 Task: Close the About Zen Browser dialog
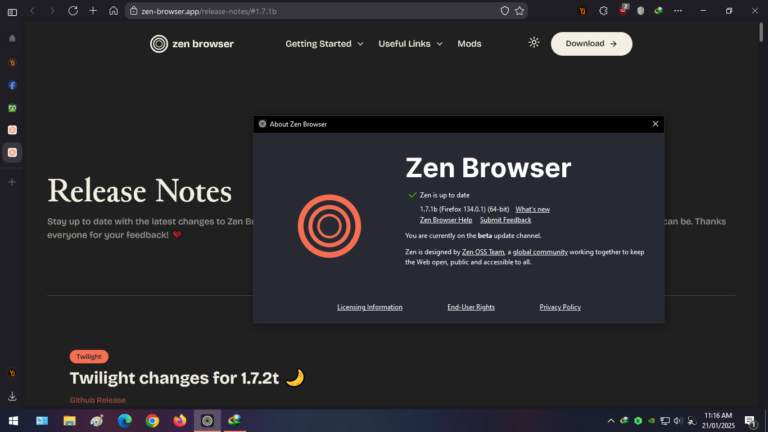655,124
